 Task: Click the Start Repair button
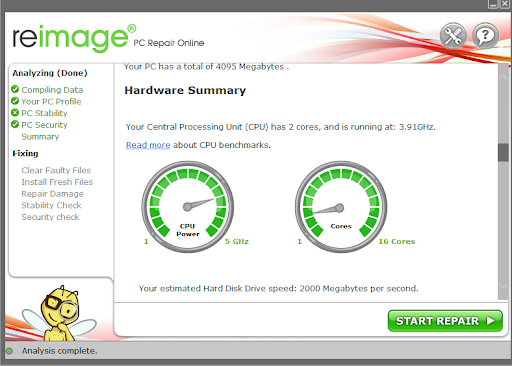pyautogui.click(x=445, y=321)
